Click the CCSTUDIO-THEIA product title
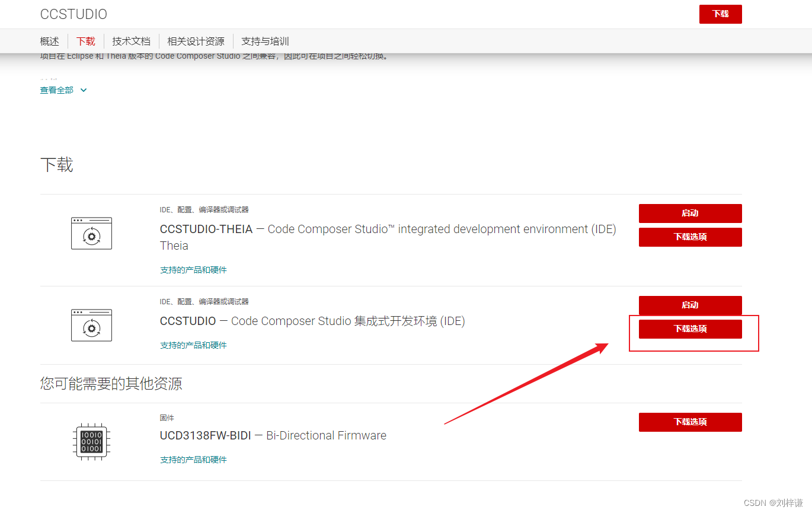This screenshot has height=513, width=812. coord(388,237)
